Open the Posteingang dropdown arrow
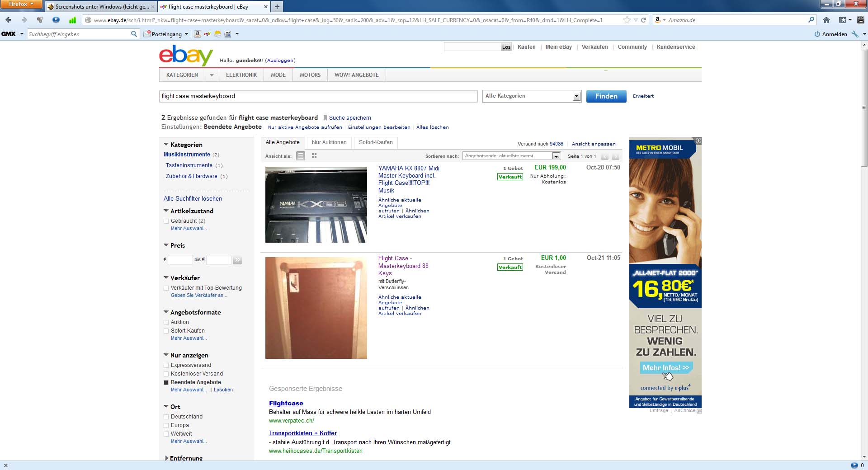This screenshot has height=470, width=868. pos(186,34)
